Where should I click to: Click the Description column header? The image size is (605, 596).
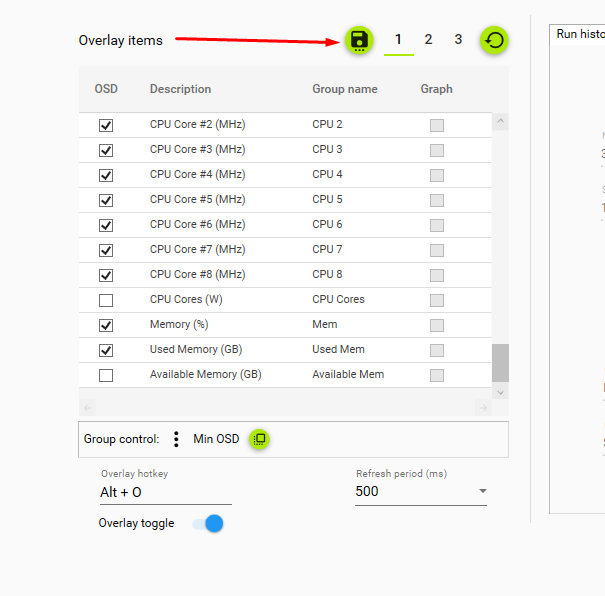[x=180, y=89]
